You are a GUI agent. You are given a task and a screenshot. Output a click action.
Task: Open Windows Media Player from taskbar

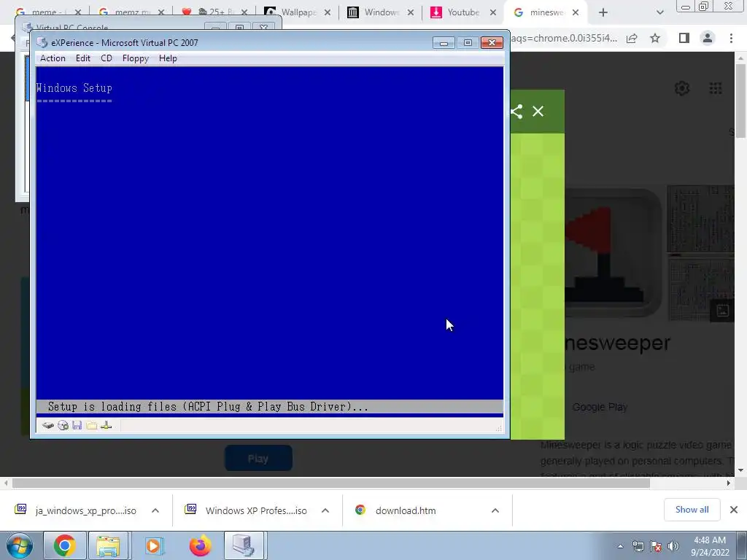tap(153, 545)
